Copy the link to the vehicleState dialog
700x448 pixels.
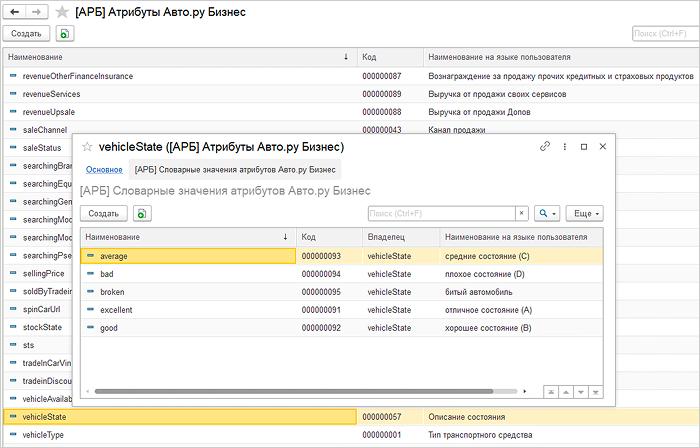pos(545,146)
